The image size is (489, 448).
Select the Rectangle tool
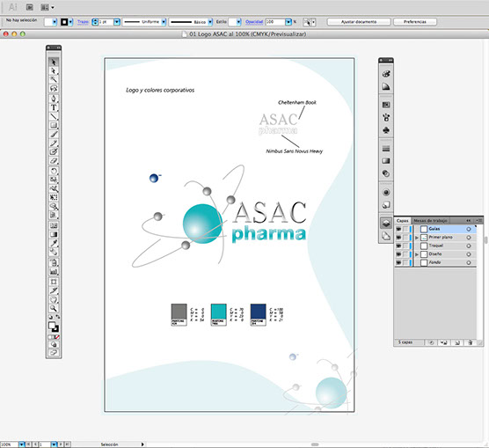click(x=54, y=125)
